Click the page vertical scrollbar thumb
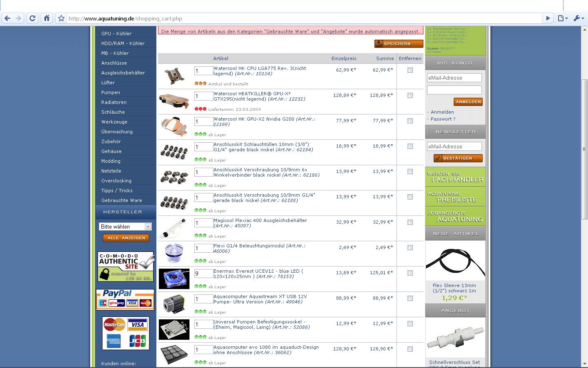588x368 pixels. pyautogui.click(x=584, y=149)
